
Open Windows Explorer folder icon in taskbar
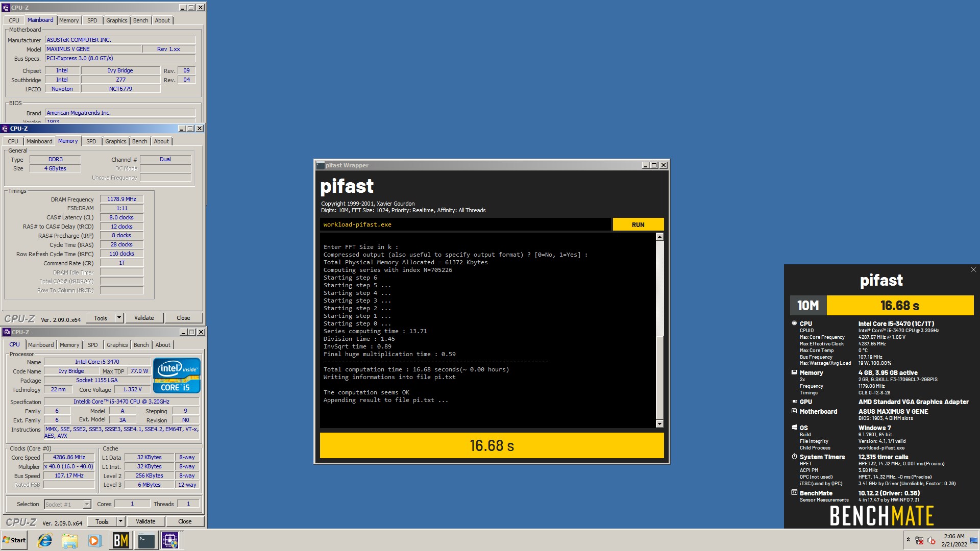70,540
